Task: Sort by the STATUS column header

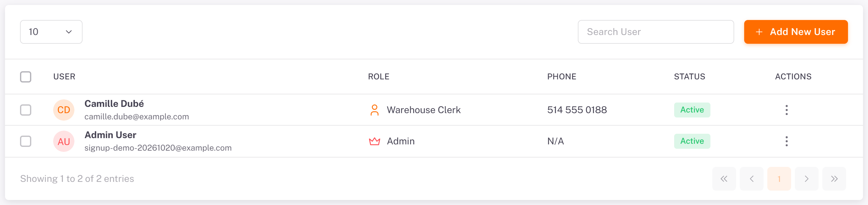Action: (x=689, y=77)
